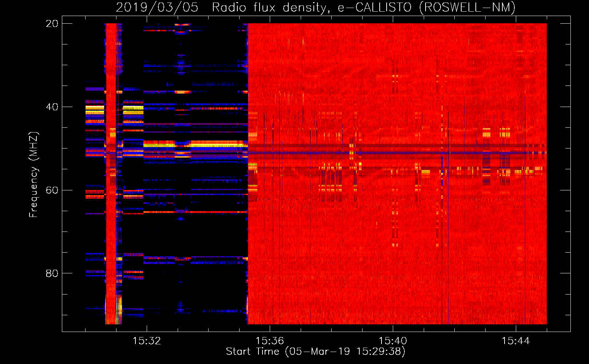Click the 20 frequency tick label

[52, 24]
